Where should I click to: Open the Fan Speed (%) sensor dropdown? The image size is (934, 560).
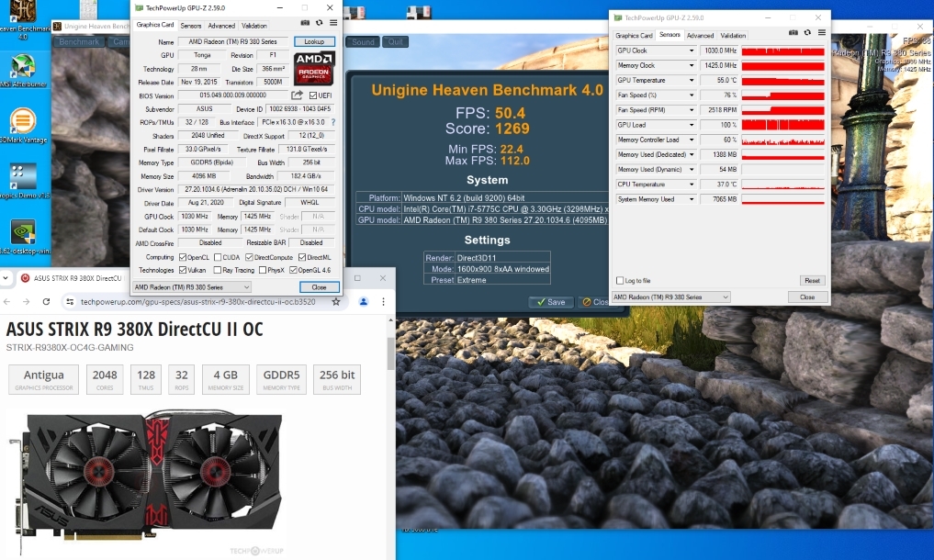pyautogui.click(x=691, y=95)
